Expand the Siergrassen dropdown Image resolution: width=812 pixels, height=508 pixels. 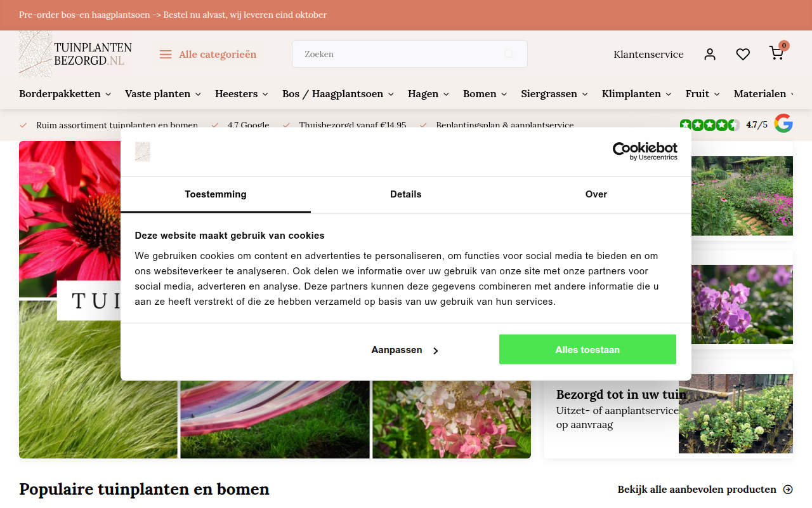coord(555,94)
